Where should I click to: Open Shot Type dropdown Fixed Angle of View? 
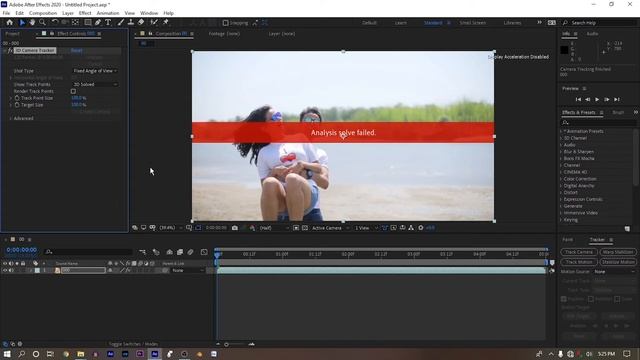[x=95, y=71]
